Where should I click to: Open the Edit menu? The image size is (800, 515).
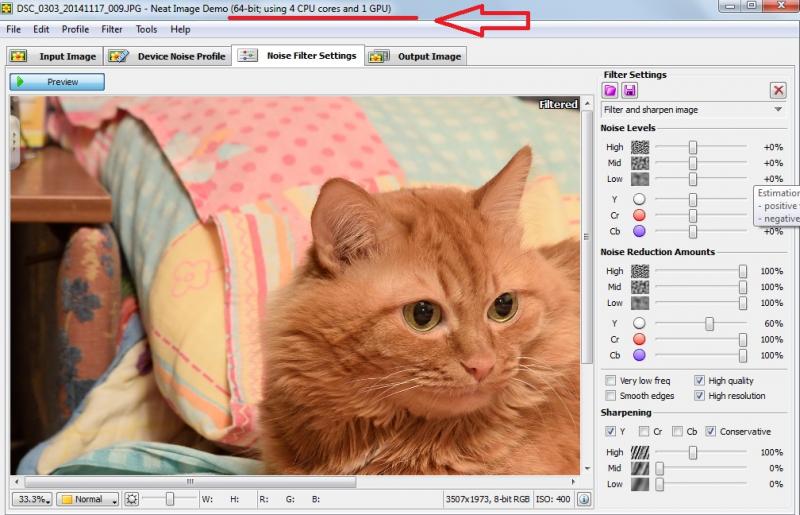tap(41, 30)
